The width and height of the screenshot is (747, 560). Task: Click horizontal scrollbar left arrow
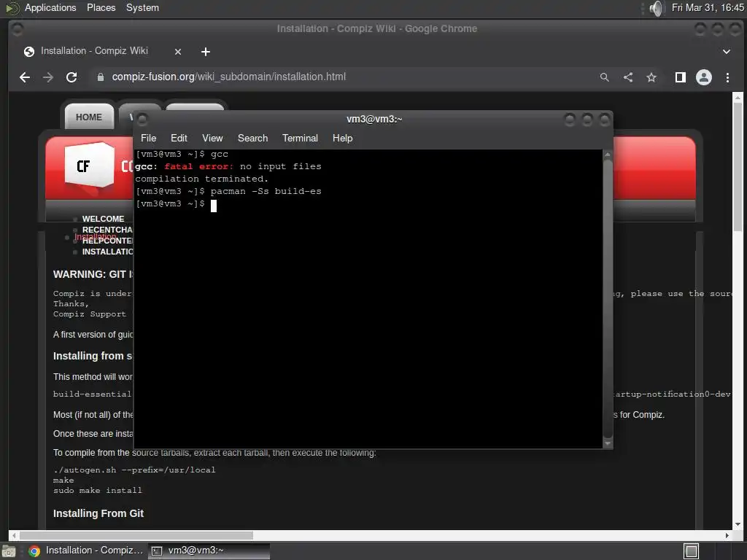[15, 535]
